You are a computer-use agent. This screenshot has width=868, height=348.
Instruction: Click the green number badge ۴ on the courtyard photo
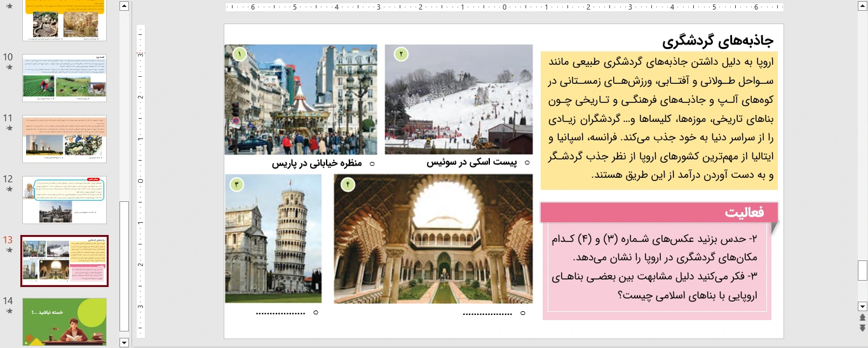click(348, 185)
